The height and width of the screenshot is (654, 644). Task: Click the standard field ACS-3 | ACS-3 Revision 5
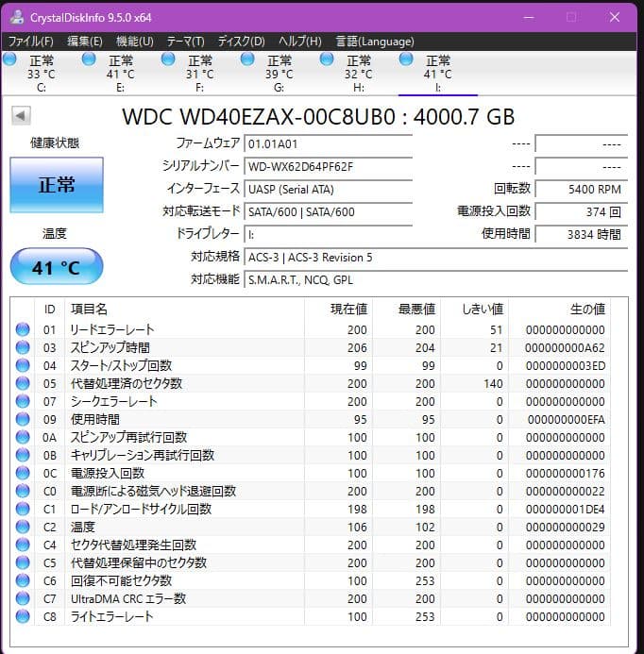[x=436, y=257]
